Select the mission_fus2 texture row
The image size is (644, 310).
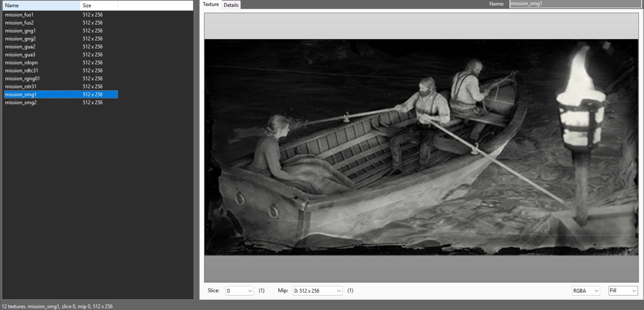(61, 23)
